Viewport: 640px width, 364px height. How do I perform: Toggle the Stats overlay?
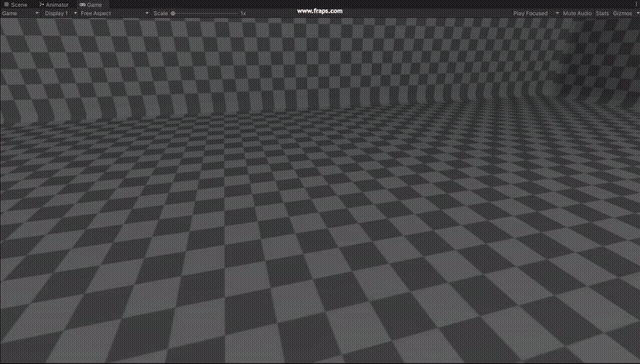pos(602,13)
